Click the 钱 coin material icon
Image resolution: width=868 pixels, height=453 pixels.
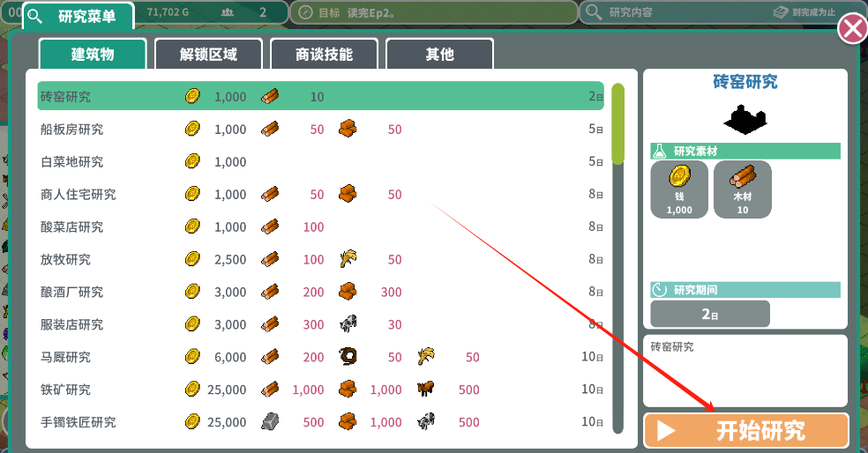tap(679, 177)
